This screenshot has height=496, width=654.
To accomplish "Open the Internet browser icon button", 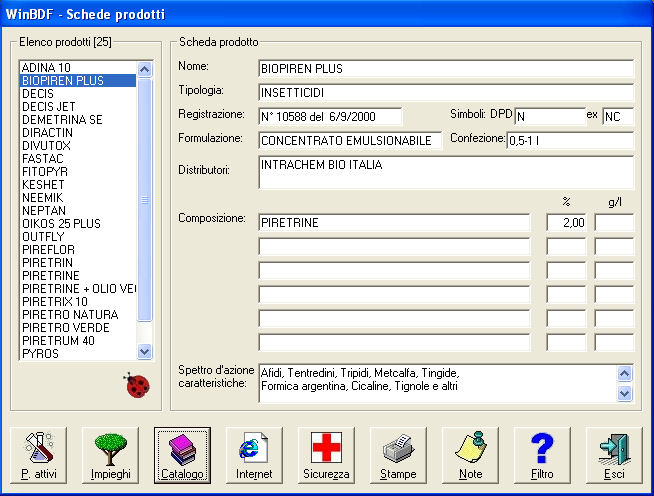I will (254, 456).
